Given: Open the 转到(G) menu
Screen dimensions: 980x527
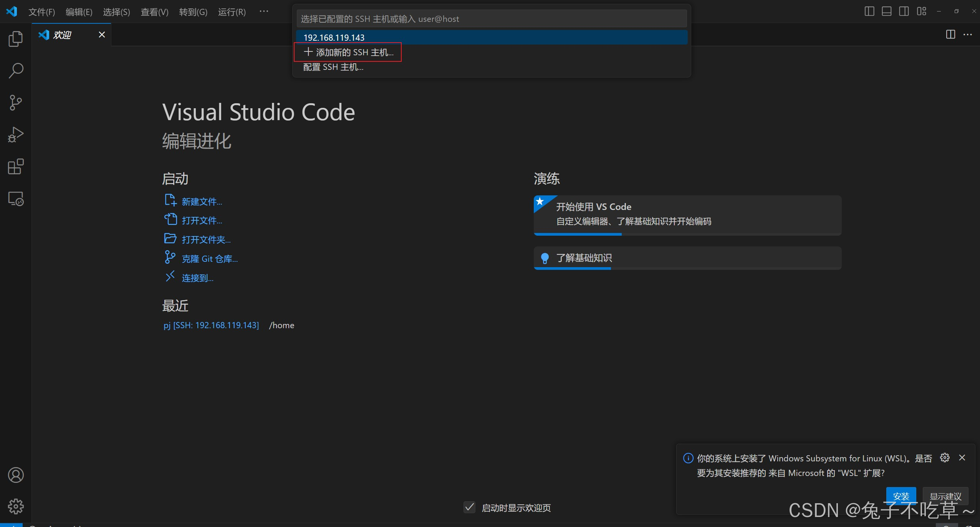Looking at the screenshot, I should [x=193, y=12].
